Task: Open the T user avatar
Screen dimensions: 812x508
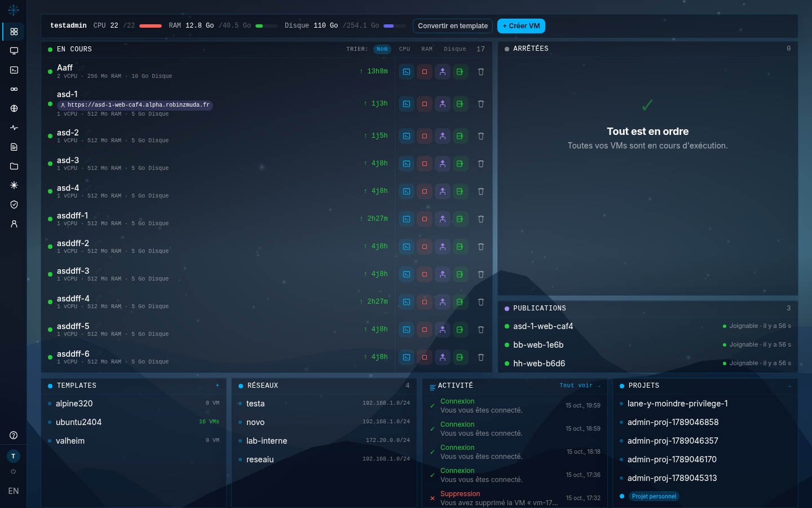Action: click(x=14, y=456)
